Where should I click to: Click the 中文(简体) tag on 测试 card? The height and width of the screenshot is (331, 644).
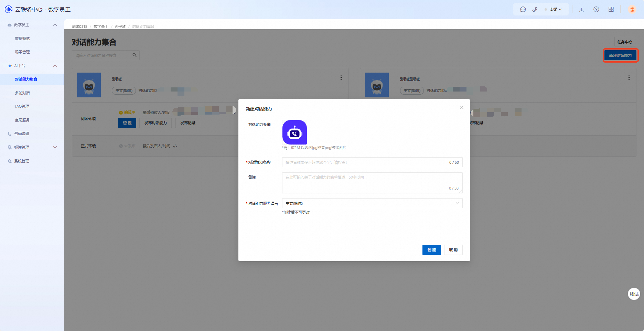(x=124, y=90)
